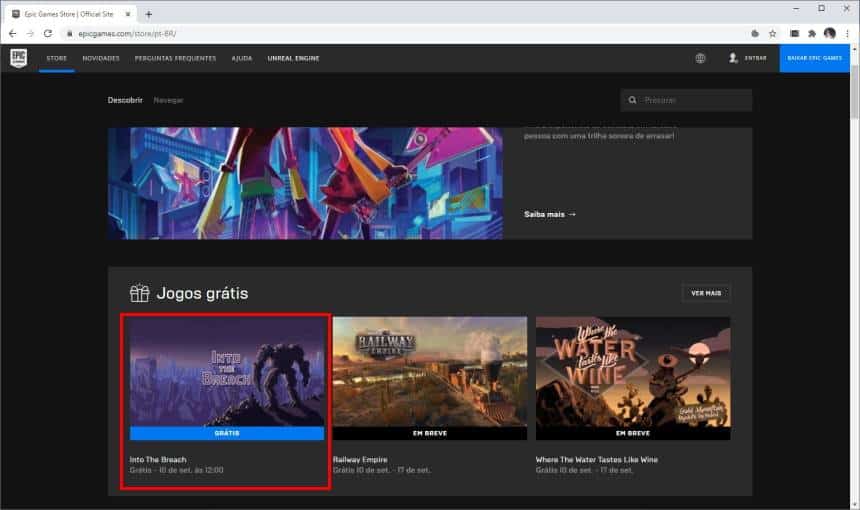The width and height of the screenshot is (860, 510).
Task: Open a new browser tab
Action: 149,14
